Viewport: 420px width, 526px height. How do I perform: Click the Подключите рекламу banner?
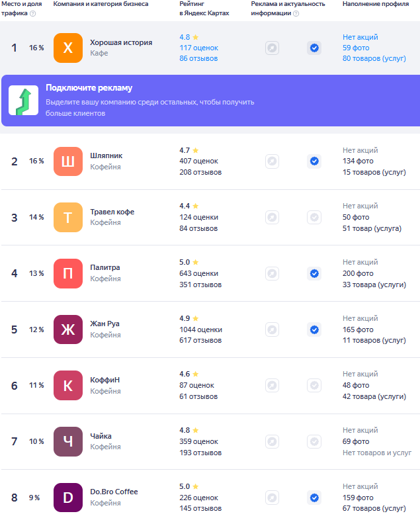coord(210,101)
